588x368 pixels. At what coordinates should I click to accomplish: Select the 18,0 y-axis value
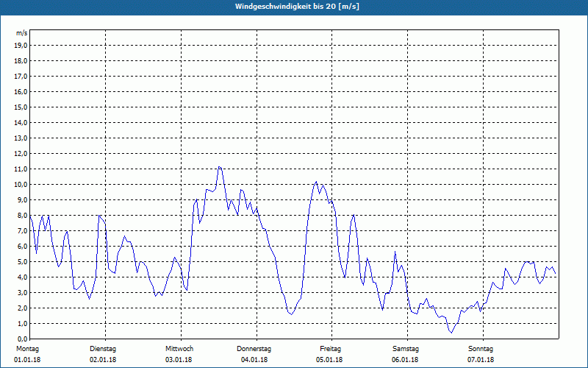[21, 61]
